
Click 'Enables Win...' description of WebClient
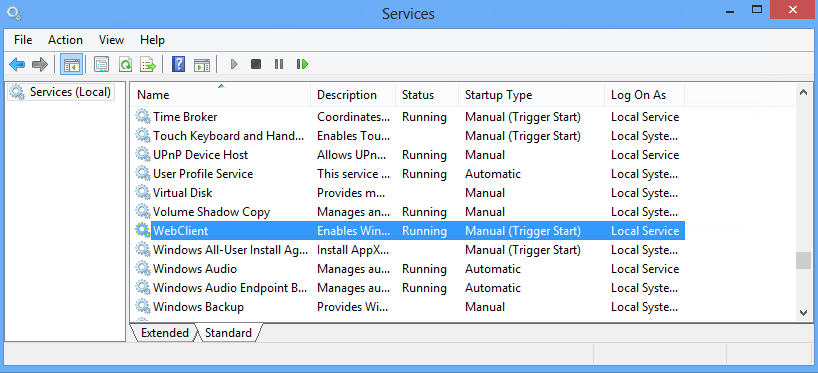[x=353, y=231]
